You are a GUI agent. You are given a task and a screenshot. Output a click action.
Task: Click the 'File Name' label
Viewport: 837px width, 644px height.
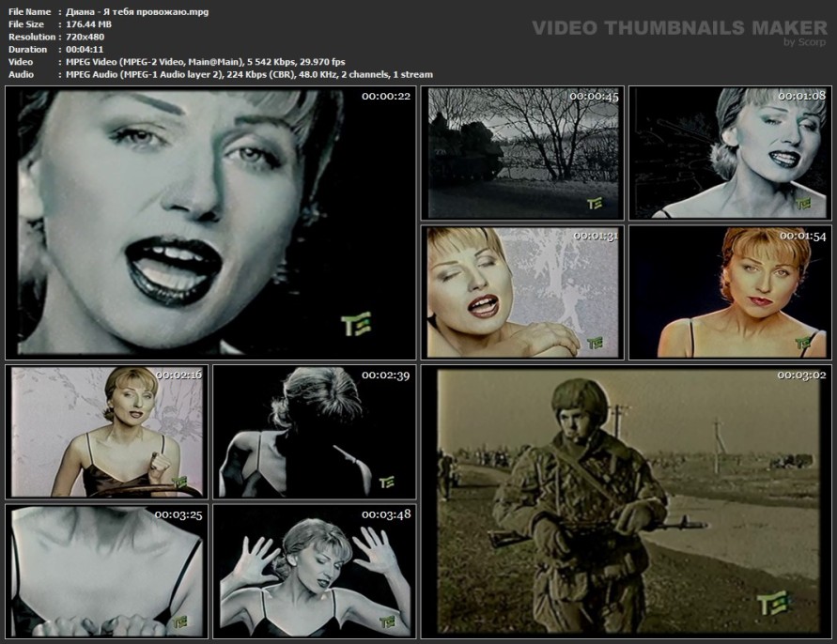pyautogui.click(x=30, y=12)
